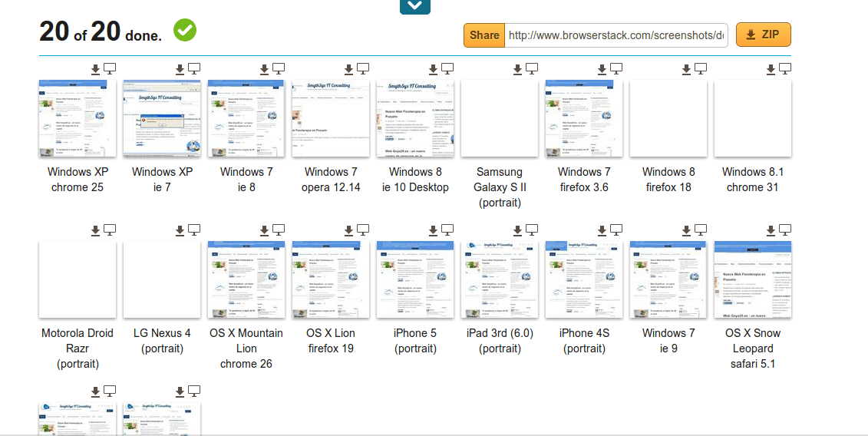Screen dimensions: 868x436
Task: Click the Share button
Action: click(x=484, y=35)
